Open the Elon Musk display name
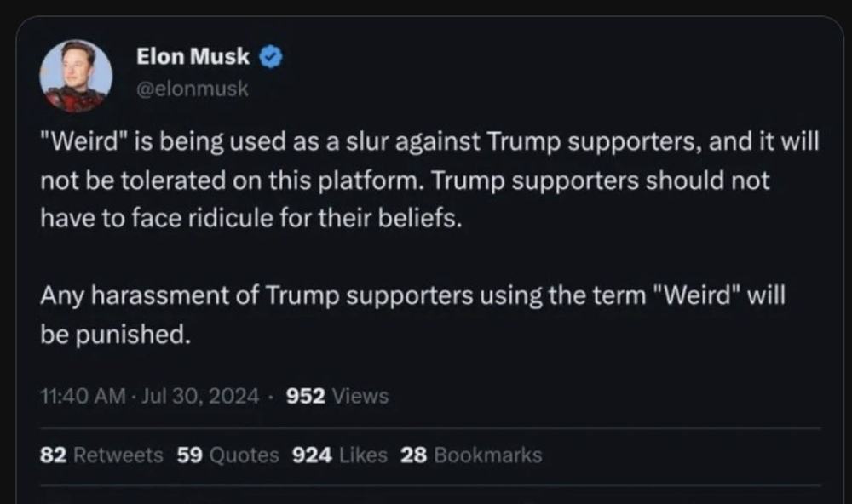 (x=193, y=57)
